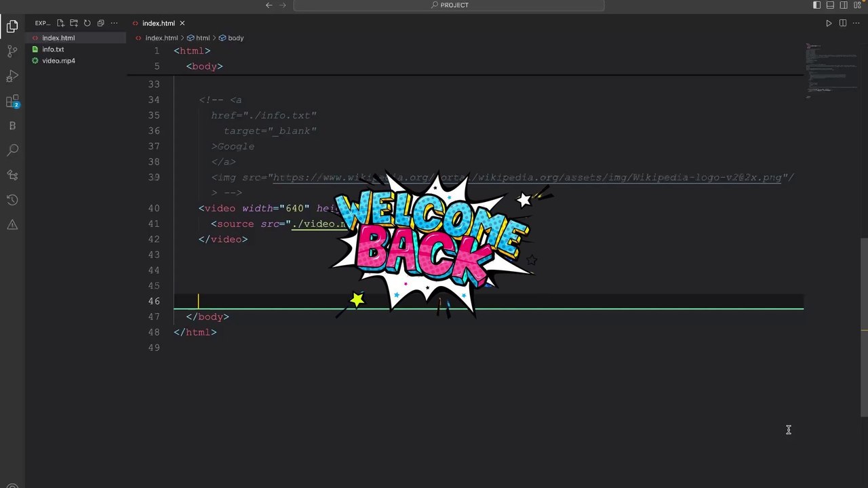The image size is (868, 488).
Task: Click the width="640" attribute text
Action: coord(276,209)
